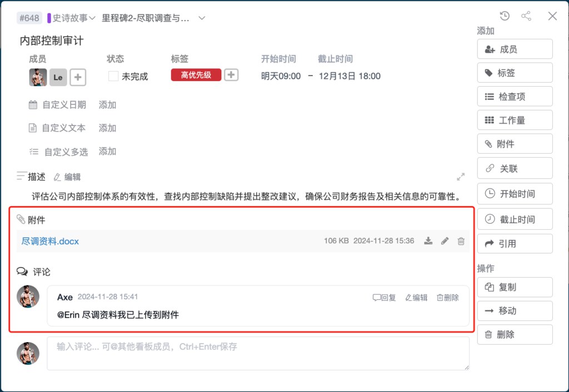
Task: Add a member with plus icon
Action: (x=78, y=77)
